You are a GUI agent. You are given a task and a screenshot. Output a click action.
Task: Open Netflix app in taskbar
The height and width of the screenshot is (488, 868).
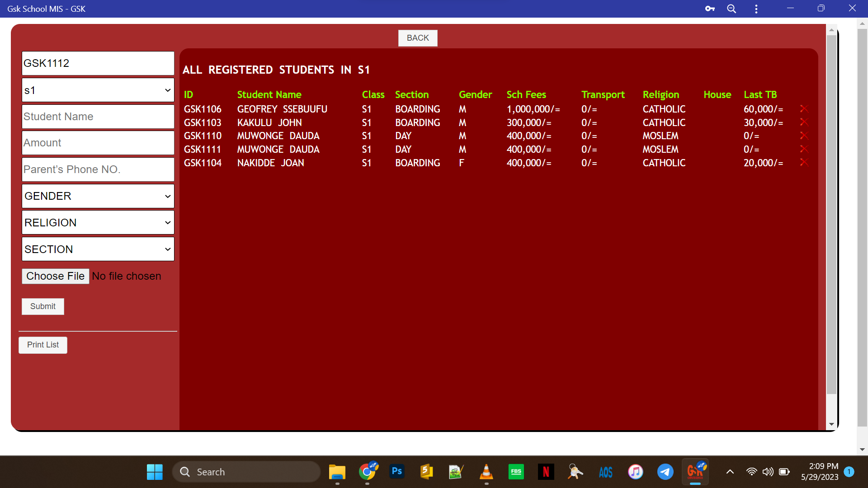tap(546, 472)
